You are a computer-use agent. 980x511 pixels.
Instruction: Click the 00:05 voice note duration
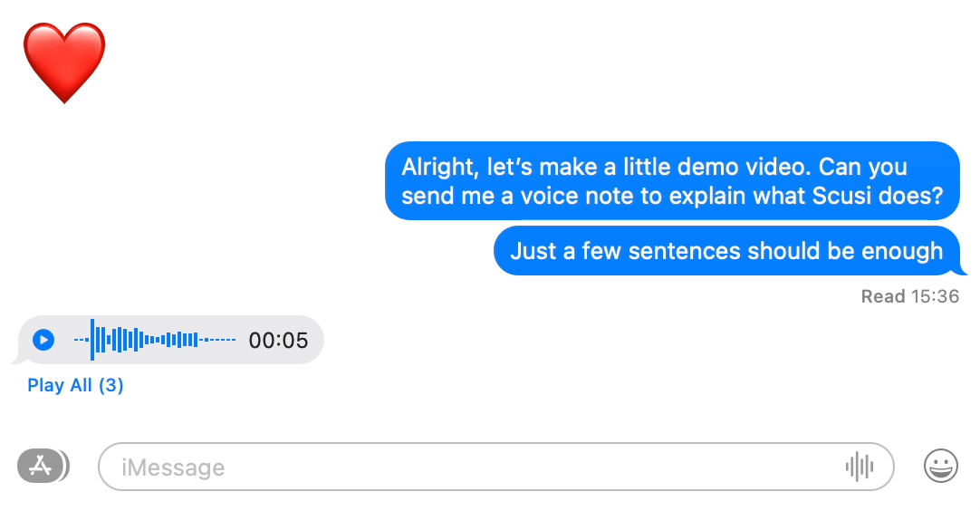278,341
